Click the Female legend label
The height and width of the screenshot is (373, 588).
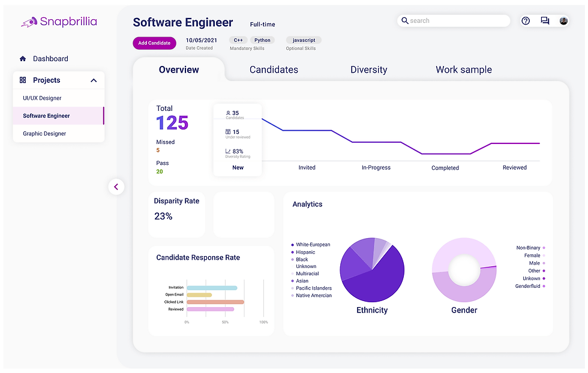coord(532,255)
